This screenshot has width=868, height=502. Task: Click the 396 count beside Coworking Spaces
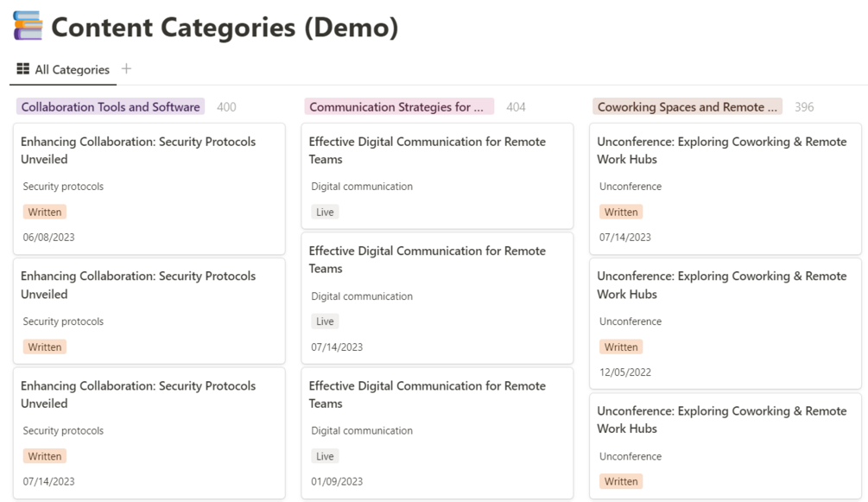(x=804, y=107)
